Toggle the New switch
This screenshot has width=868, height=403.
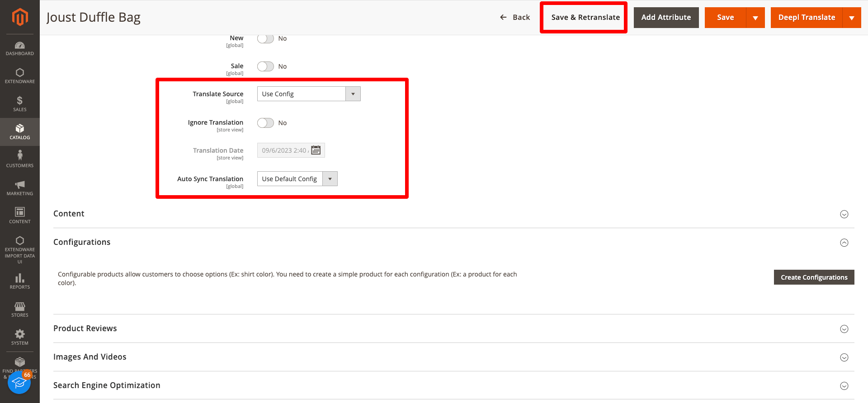265,38
